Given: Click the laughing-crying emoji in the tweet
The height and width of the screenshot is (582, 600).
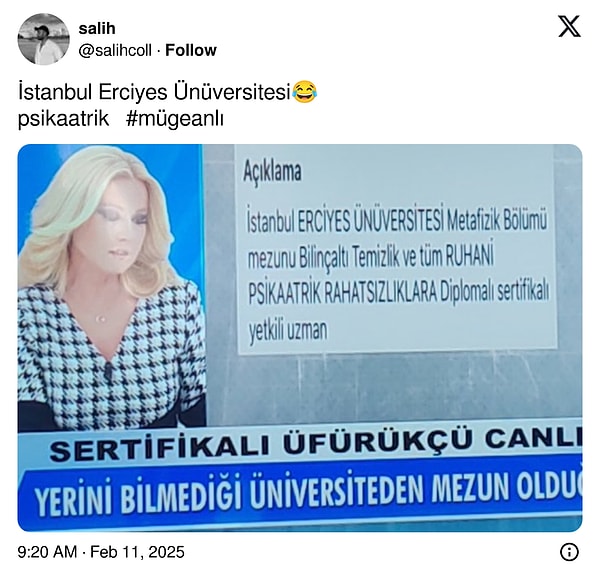Looking at the screenshot, I should click(x=305, y=92).
